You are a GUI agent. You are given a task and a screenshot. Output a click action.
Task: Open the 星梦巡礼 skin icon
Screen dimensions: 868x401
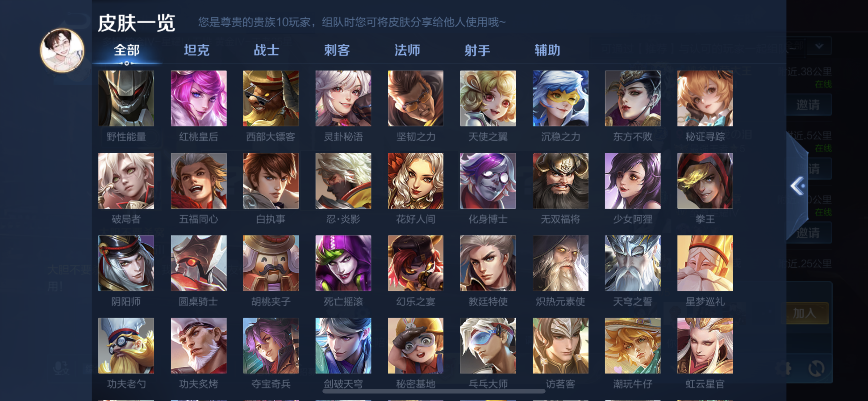(x=705, y=263)
